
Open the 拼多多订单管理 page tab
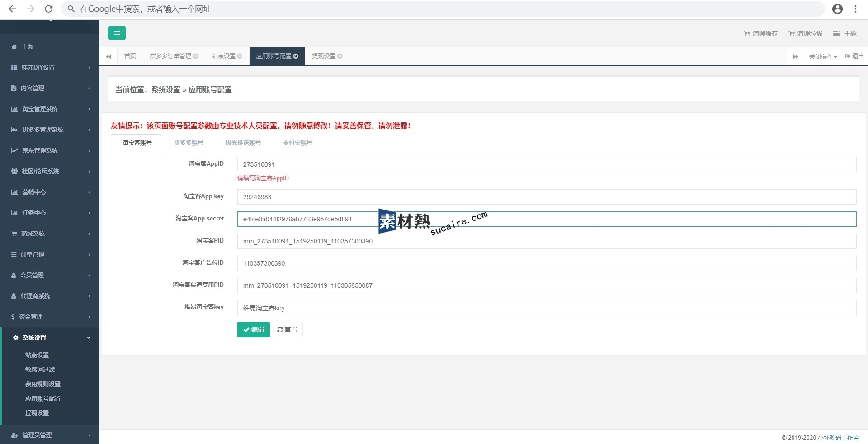(170, 56)
